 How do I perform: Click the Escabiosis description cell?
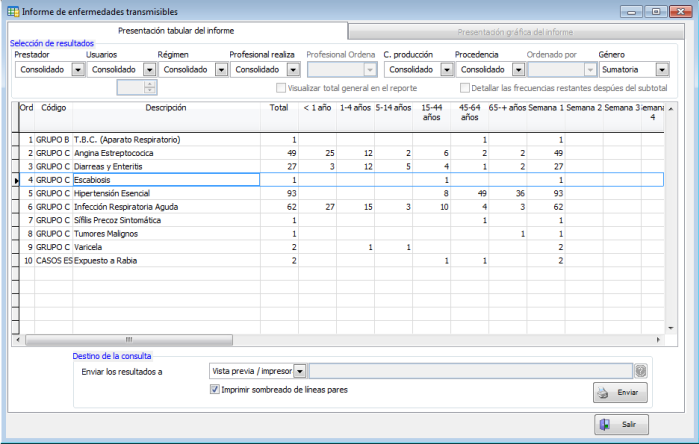tap(166, 180)
